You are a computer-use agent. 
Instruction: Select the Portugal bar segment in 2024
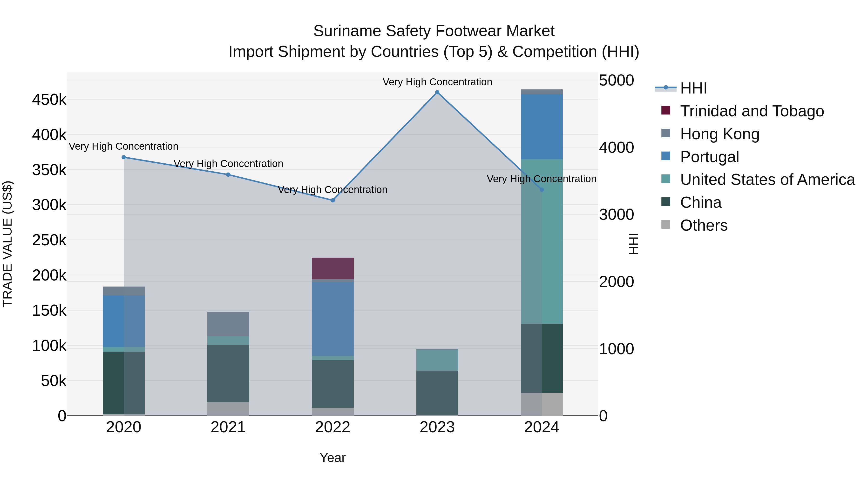[542, 127]
